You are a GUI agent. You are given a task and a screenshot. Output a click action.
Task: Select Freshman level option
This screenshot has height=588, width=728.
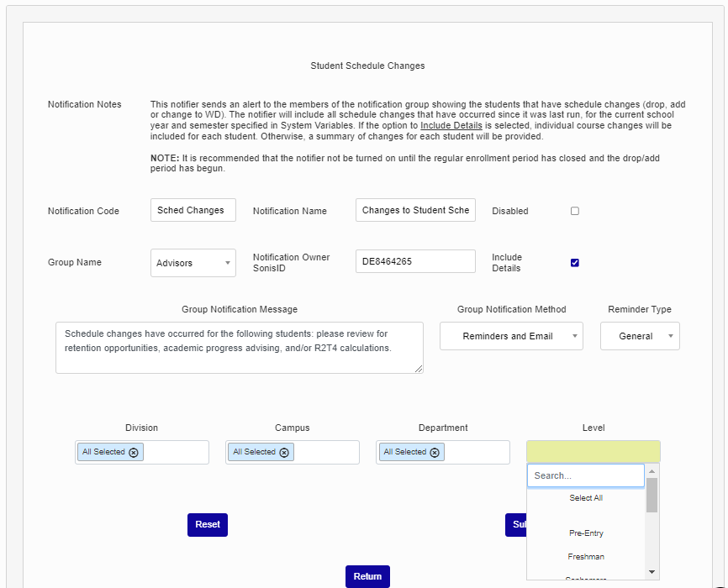click(586, 556)
